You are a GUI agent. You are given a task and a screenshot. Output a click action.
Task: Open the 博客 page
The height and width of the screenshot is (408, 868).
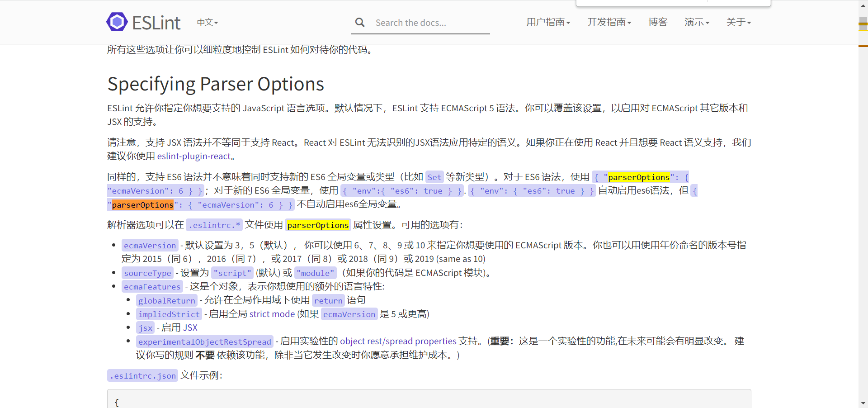pyautogui.click(x=658, y=22)
